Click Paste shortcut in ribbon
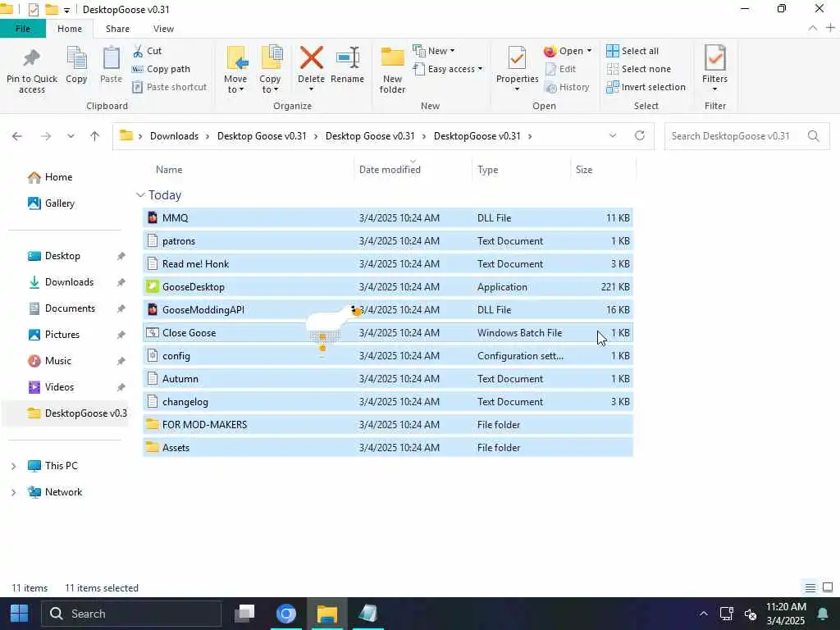 pyautogui.click(x=169, y=87)
